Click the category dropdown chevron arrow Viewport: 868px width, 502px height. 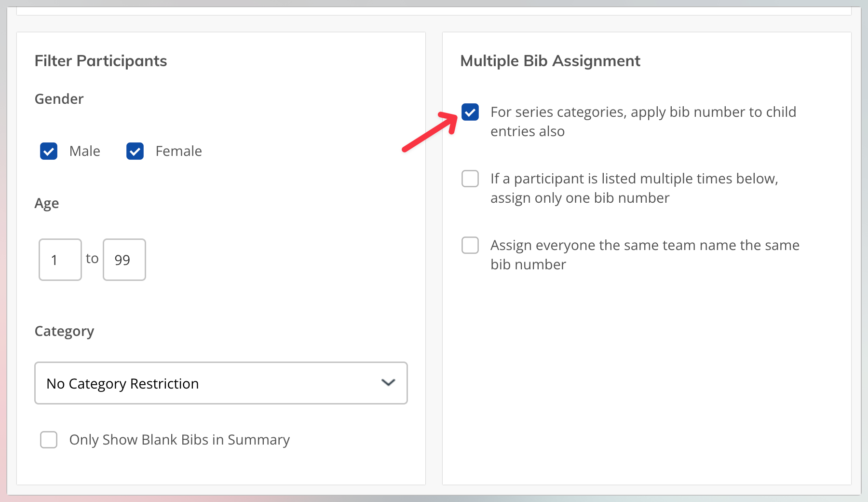[387, 383]
